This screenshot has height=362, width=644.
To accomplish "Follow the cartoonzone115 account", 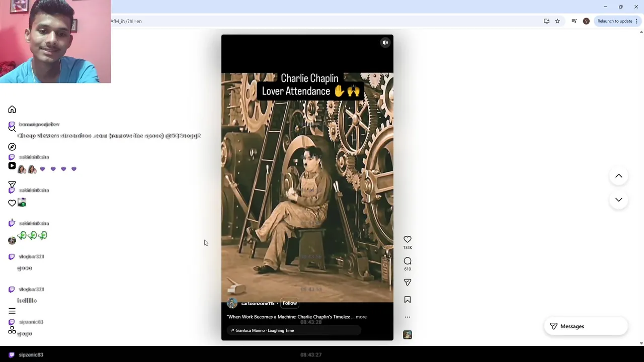I will [290, 303].
